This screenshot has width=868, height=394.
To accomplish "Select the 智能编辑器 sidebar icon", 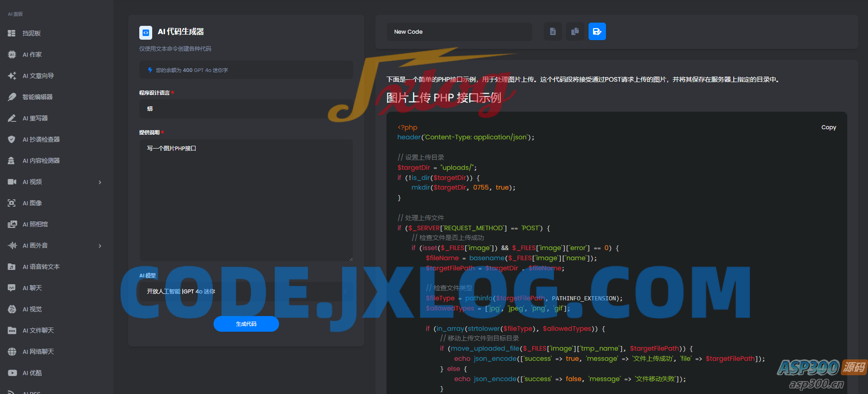I will [x=12, y=97].
